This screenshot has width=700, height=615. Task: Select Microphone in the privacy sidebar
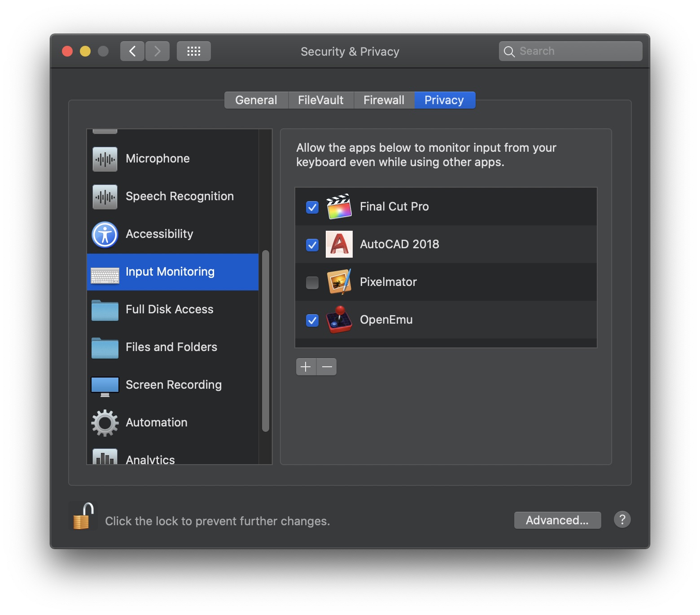click(x=173, y=159)
